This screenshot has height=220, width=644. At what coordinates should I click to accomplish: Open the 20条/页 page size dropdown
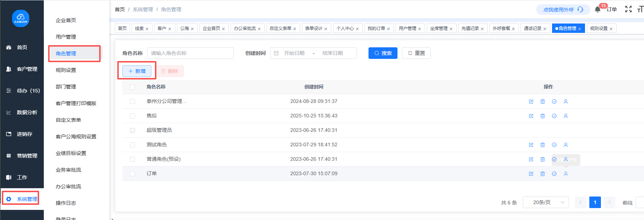pos(546,202)
